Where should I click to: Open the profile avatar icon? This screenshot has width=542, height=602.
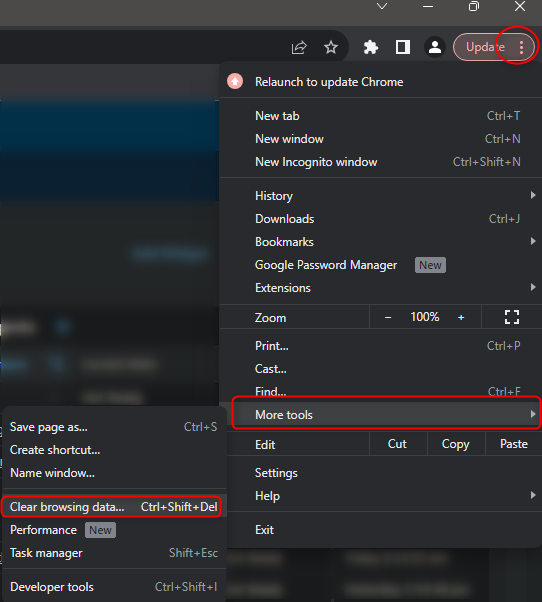435,47
